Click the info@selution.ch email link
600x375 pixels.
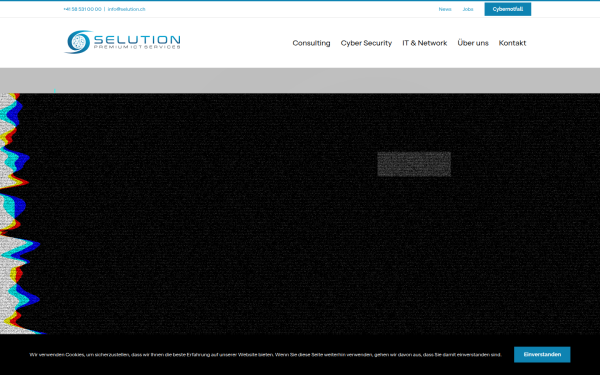(x=126, y=9)
